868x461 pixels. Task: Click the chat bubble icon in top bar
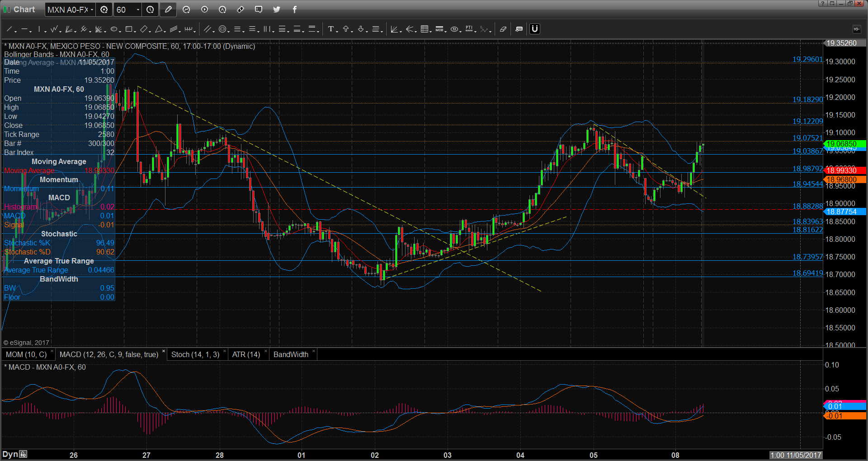click(259, 9)
